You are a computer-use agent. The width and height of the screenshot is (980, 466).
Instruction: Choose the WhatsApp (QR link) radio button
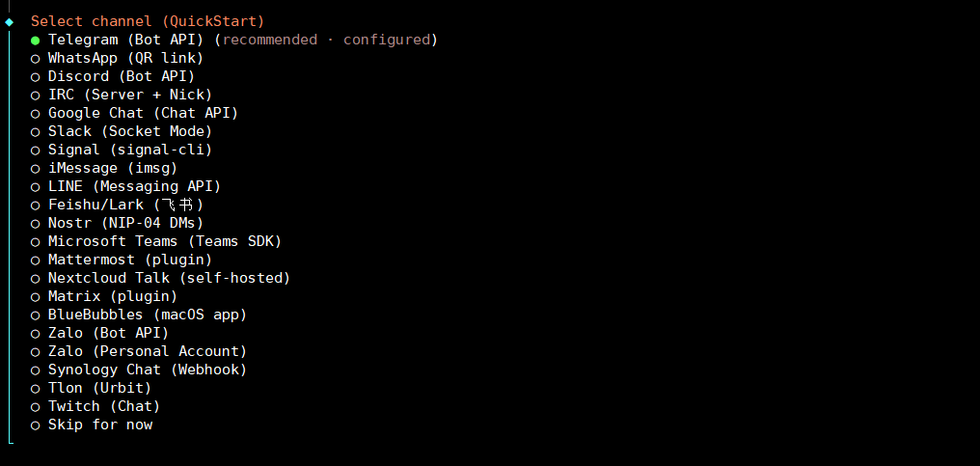pyautogui.click(x=36, y=58)
